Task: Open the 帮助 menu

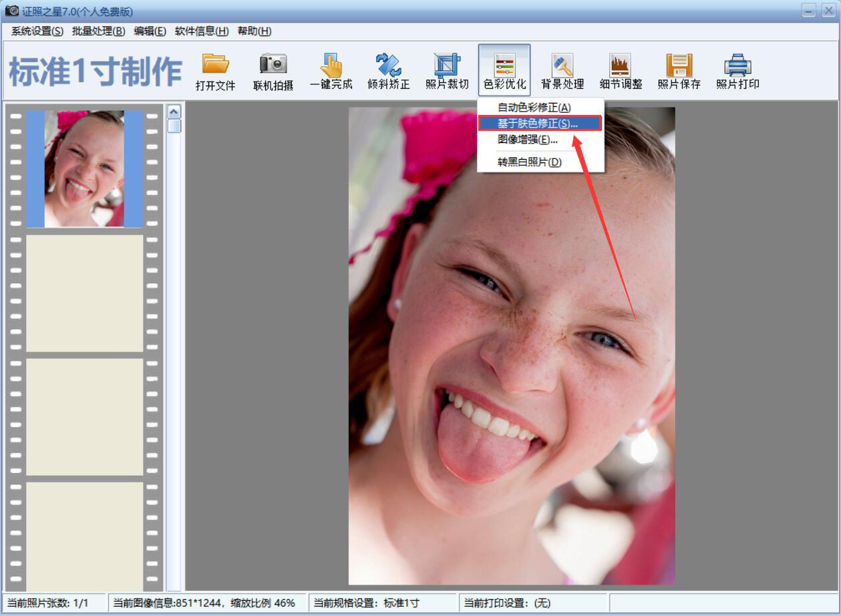Action: point(254,31)
